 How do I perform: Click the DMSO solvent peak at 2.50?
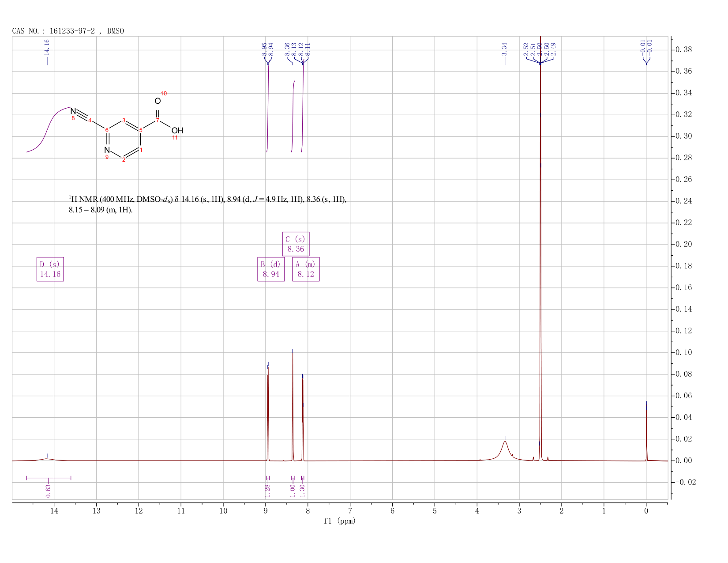click(540, 247)
